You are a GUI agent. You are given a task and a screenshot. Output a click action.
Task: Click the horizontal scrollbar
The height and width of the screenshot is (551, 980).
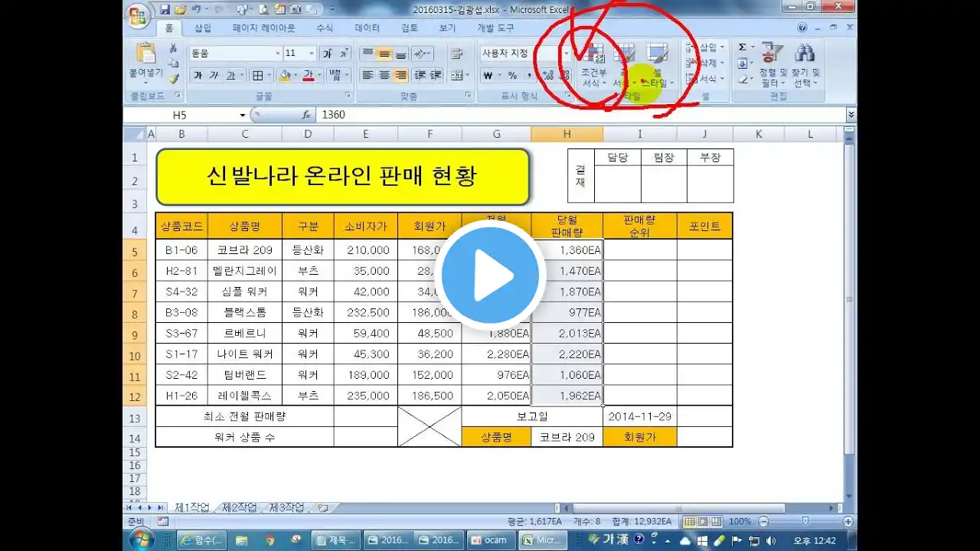[678, 508]
